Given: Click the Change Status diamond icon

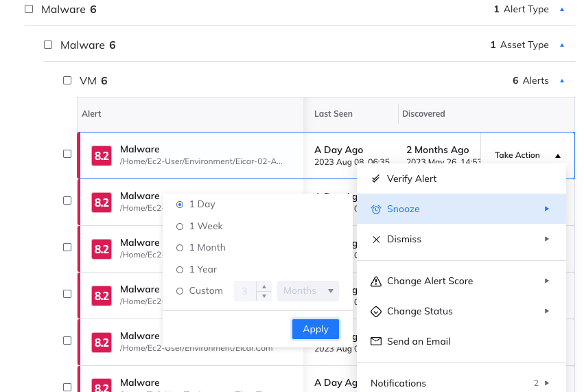Looking at the screenshot, I should tap(375, 312).
